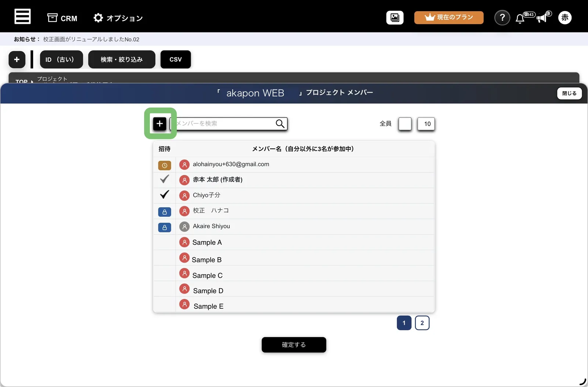
Task: Go to page 2 of members
Action: click(x=422, y=323)
